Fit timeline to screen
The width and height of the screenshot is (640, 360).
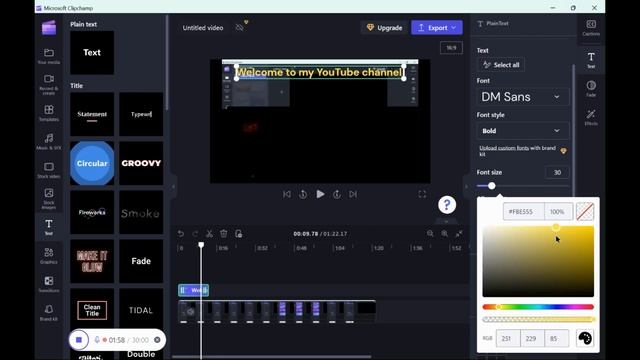pyautogui.click(x=459, y=233)
